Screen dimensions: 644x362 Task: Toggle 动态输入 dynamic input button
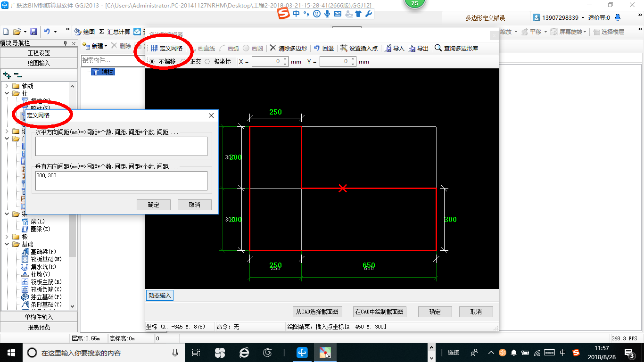point(160,296)
